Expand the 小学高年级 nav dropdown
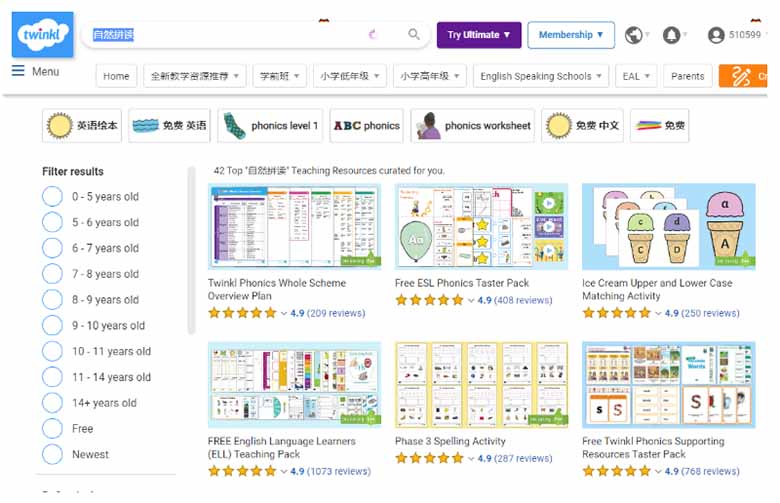This screenshot has width=780, height=503. [x=429, y=76]
